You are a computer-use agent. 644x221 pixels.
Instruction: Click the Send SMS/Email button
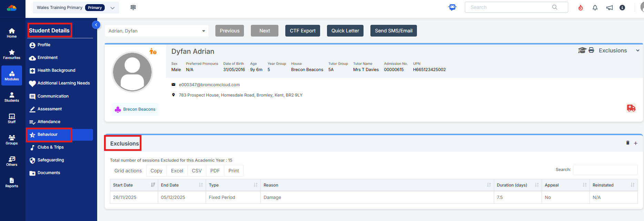(393, 31)
